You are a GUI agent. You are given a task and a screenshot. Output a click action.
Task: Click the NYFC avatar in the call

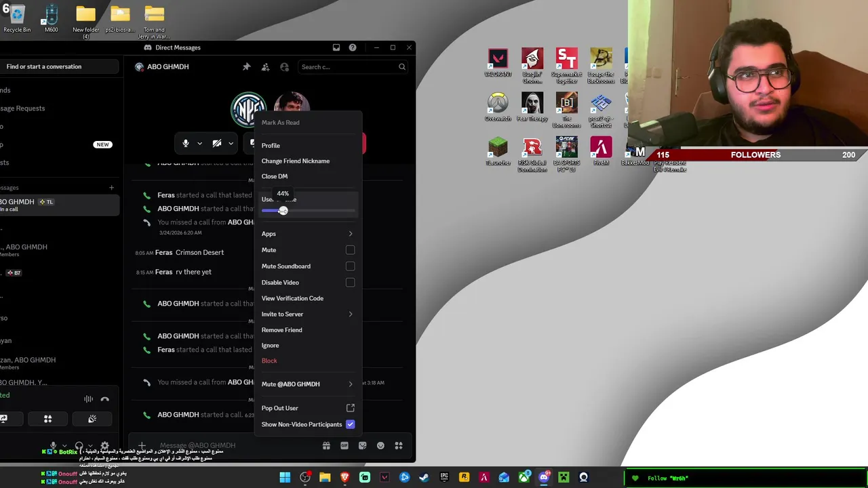pyautogui.click(x=248, y=109)
